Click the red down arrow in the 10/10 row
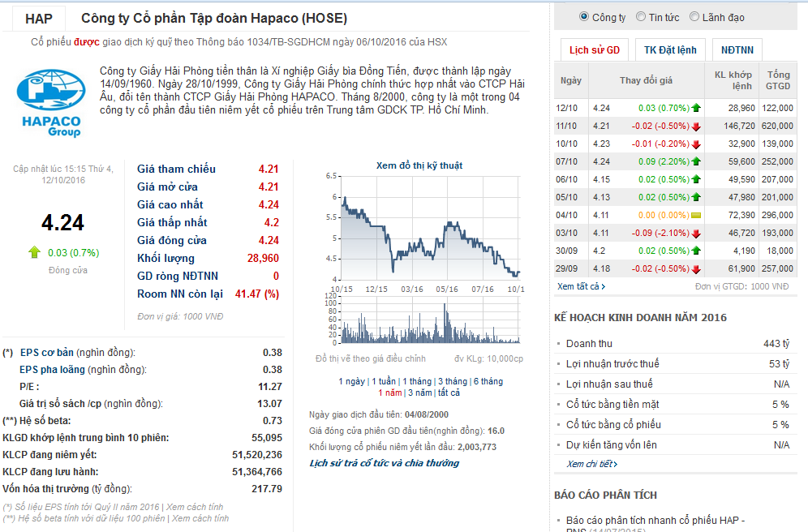Screen dimensions: 808x532 click(696, 144)
